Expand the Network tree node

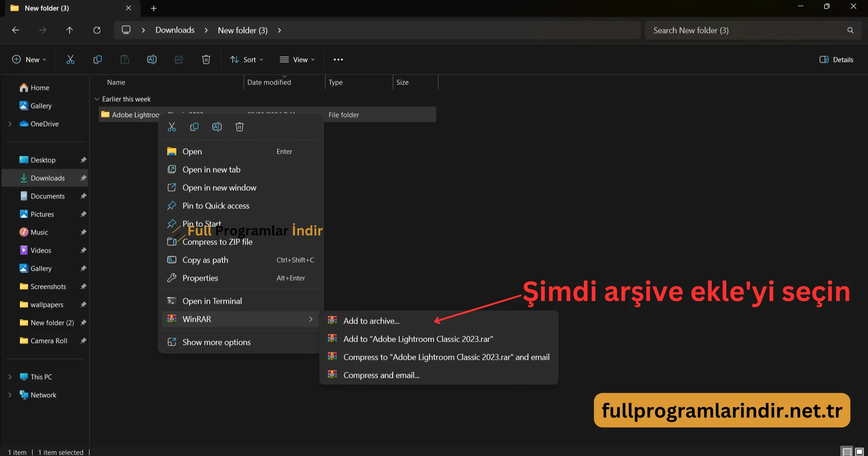pyautogui.click(x=10, y=395)
